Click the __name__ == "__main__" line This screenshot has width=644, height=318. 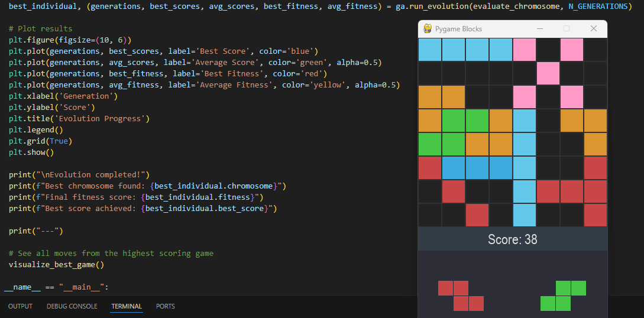click(56, 287)
